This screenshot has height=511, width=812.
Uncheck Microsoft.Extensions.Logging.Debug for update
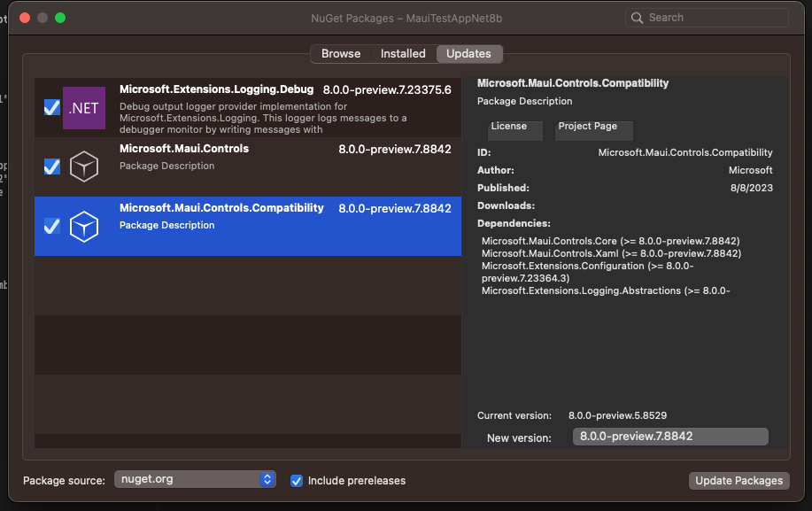click(50, 107)
